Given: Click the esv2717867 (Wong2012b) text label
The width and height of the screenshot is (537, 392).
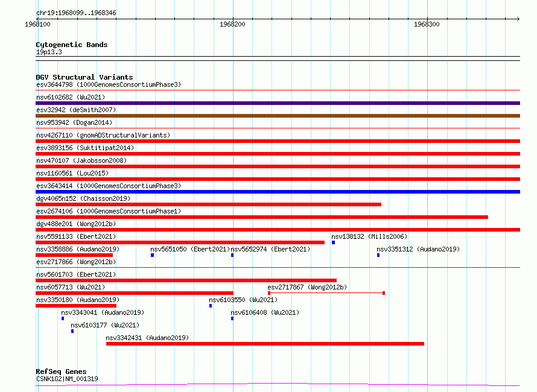Looking at the screenshot, I should 307,287.
